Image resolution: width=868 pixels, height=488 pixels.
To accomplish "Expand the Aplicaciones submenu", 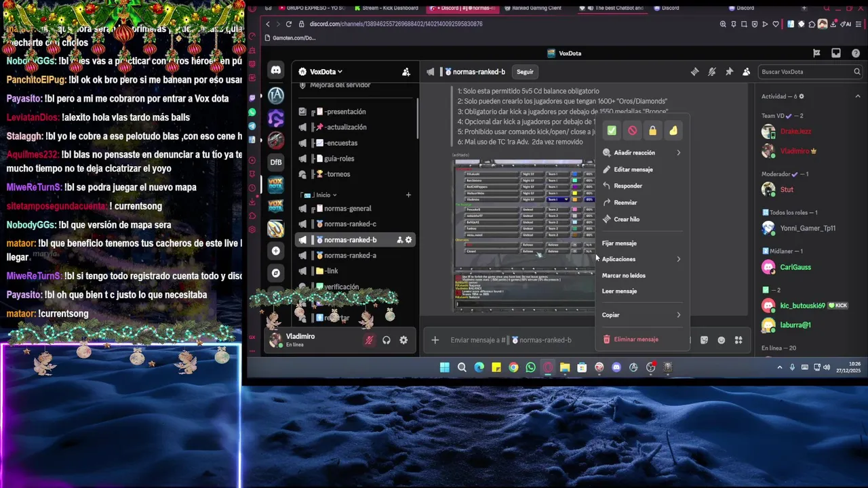I will [x=642, y=259].
